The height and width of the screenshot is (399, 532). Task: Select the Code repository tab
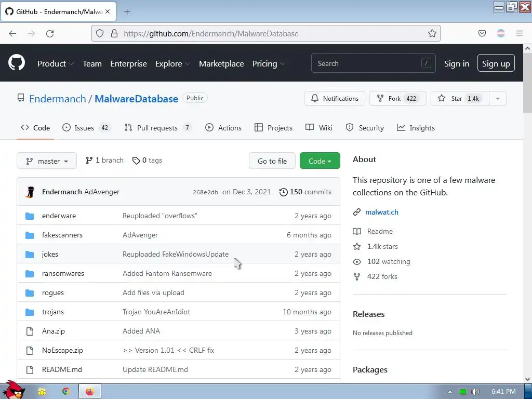tap(35, 128)
